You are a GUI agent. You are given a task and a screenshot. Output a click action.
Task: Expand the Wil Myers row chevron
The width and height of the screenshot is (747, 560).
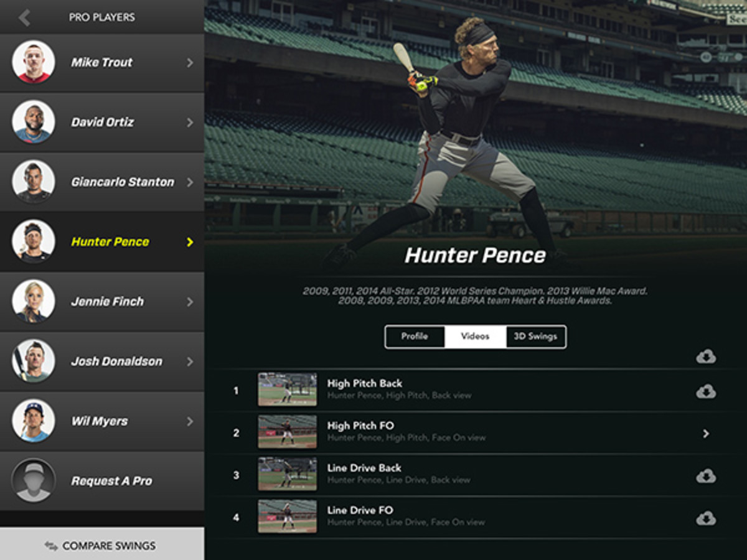pyautogui.click(x=190, y=421)
